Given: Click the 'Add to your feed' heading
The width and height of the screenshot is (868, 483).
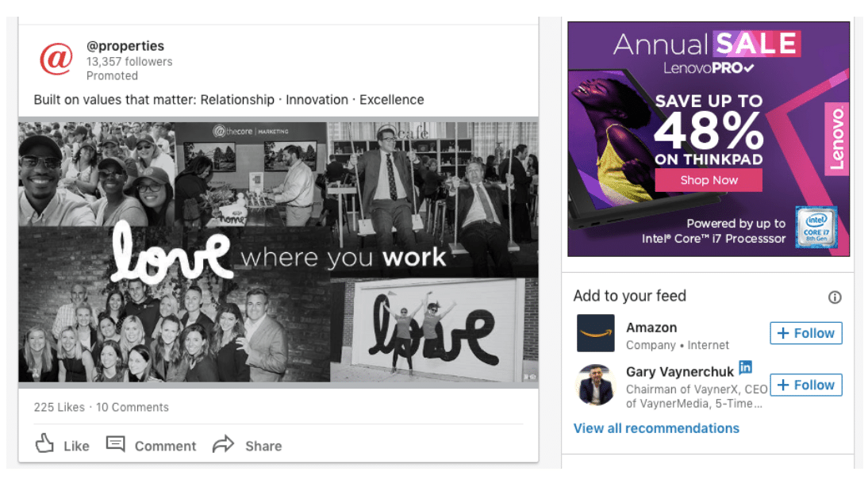Looking at the screenshot, I should [629, 296].
